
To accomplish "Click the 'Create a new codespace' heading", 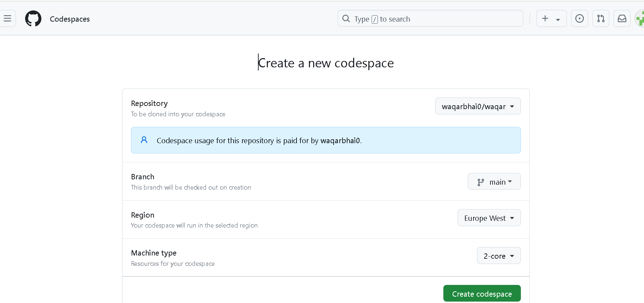I will [326, 63].
